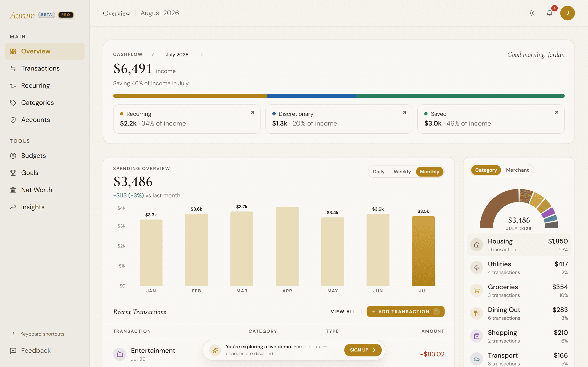Click the Recurring loop icon

[13, 86]
